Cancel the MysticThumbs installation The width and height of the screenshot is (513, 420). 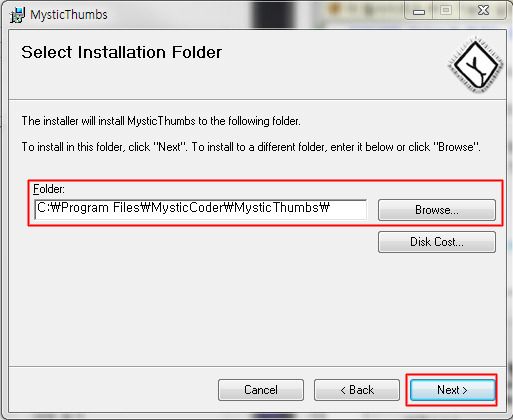pyautogui.click(x=261, y=390)
